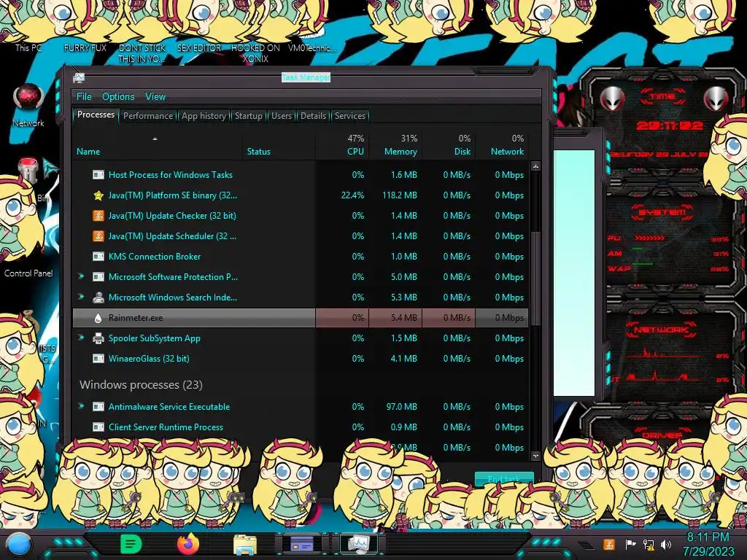Screen dimensions: 747x560
Task: Switch to the purple window taskbar app
Action: click(302, 544)
